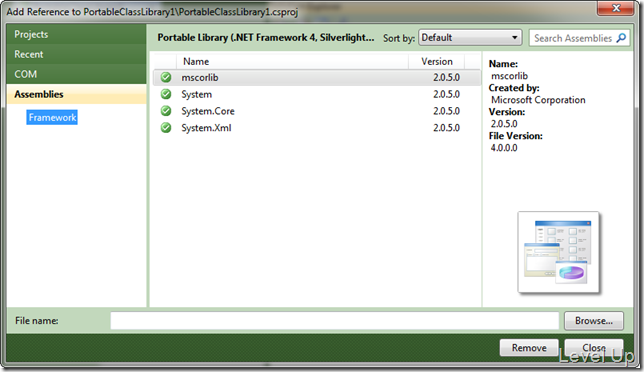Viewport: 644px width, 372px height.
Task: Click the green check icon for System.Core
Action: point(166,111)
